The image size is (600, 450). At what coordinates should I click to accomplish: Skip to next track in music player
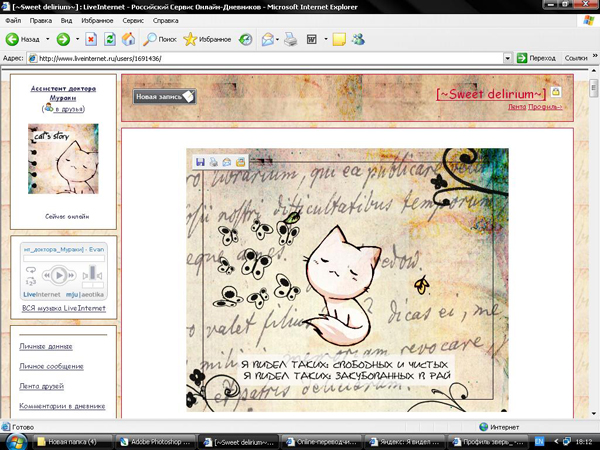[71, 275]
